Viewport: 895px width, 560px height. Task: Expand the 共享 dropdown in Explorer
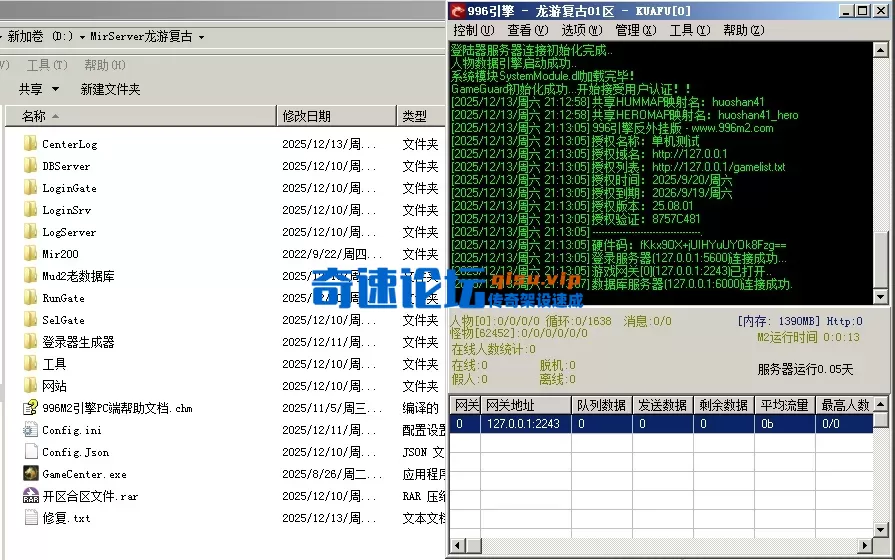55,89
